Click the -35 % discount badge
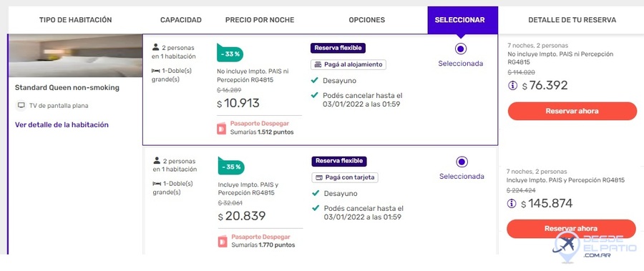The height and width of the screenshot is (271, 644). (x=231, y=166)
